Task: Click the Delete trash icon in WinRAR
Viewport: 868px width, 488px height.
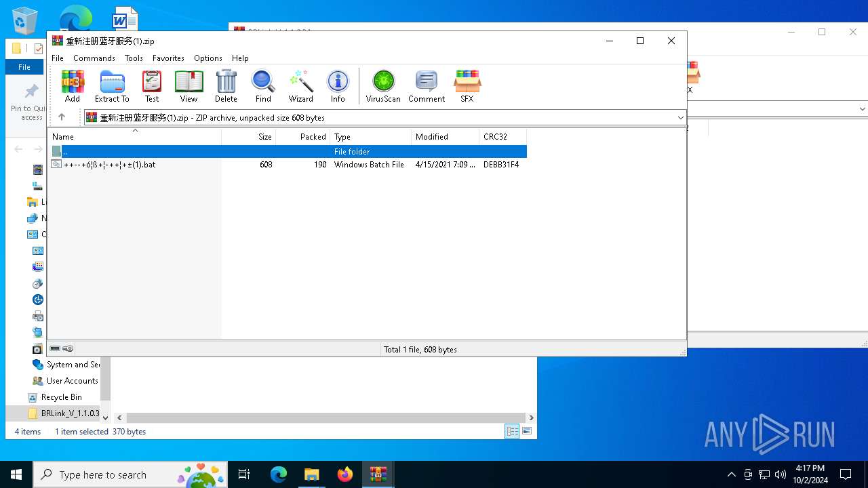Action: (226, 86)
